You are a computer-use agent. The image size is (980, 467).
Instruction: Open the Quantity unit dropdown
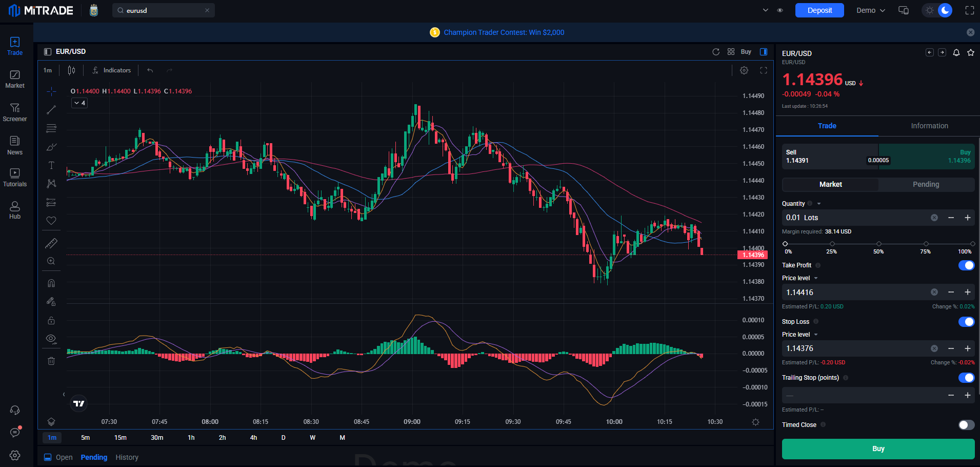click(x=819, y=204)
